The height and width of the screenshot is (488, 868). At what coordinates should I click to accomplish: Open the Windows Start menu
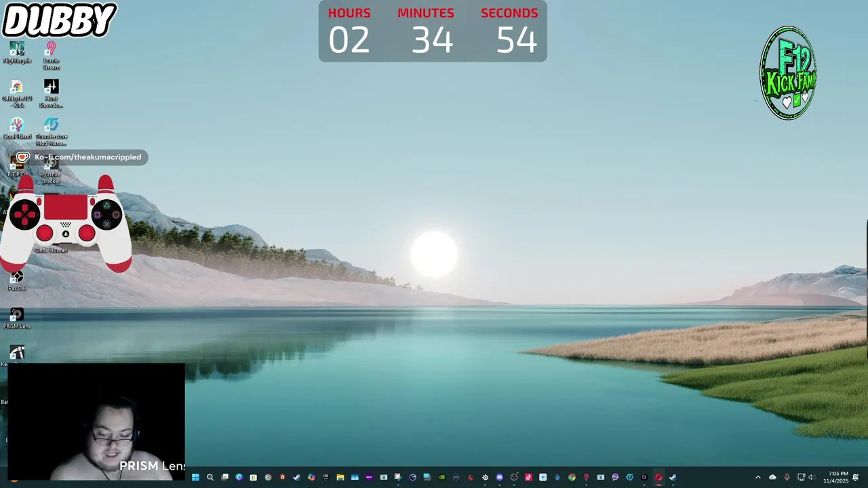click(x=195, y=477)
